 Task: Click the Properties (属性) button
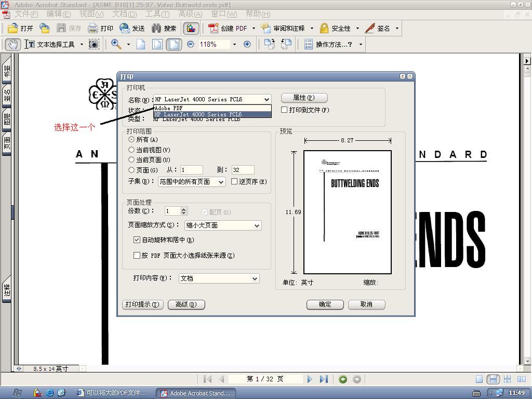pyautogui.click(x=304, y=98)
